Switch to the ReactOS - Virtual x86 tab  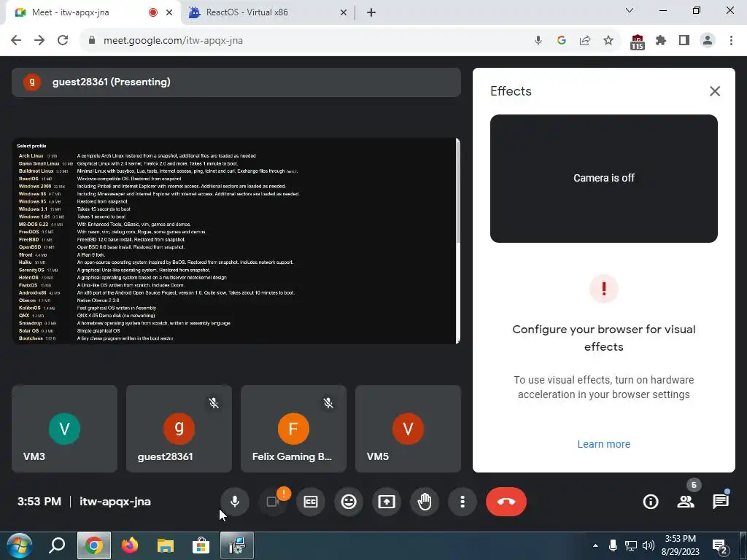(x=268, y=12)
